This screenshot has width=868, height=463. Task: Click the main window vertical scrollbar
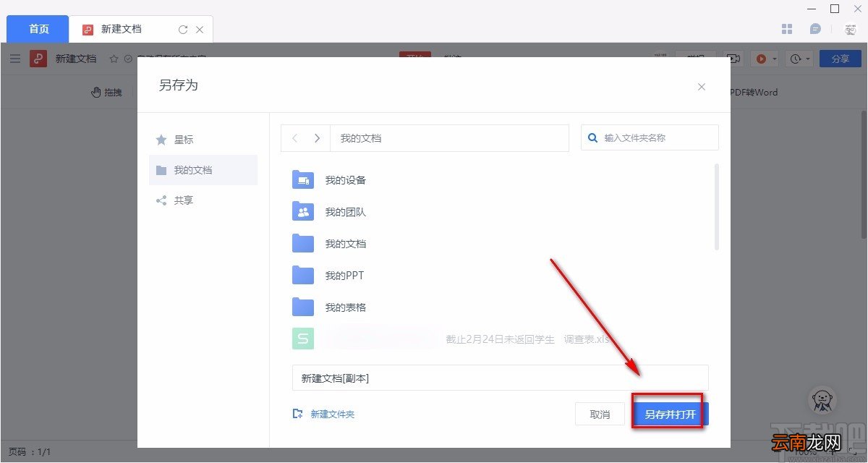point(864,174)
